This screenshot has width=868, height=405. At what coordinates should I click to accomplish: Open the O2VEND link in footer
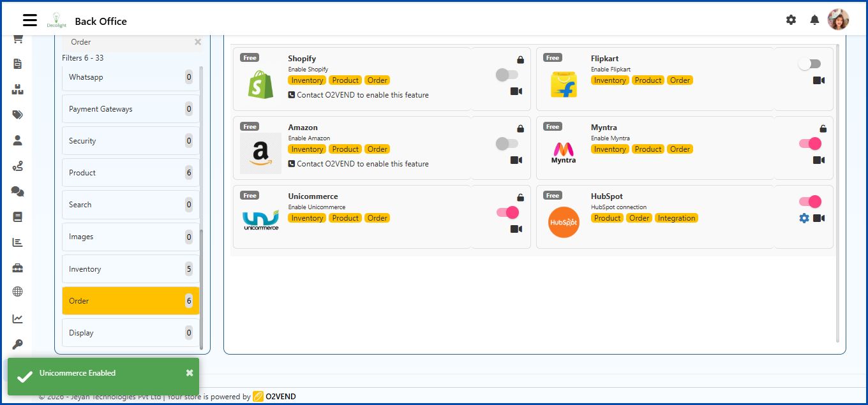(x=280, y=396)
